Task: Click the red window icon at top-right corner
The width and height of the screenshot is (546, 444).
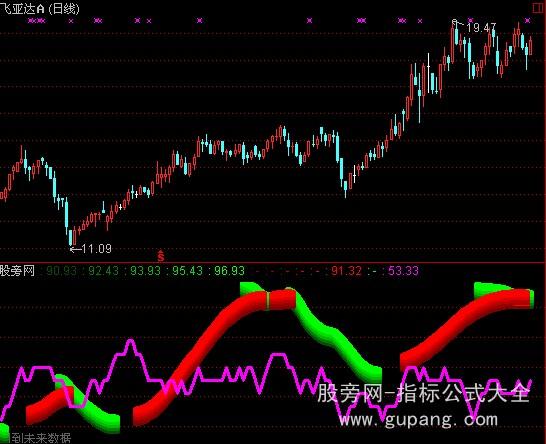Action: pyautogui.click(x=538, y=8)
